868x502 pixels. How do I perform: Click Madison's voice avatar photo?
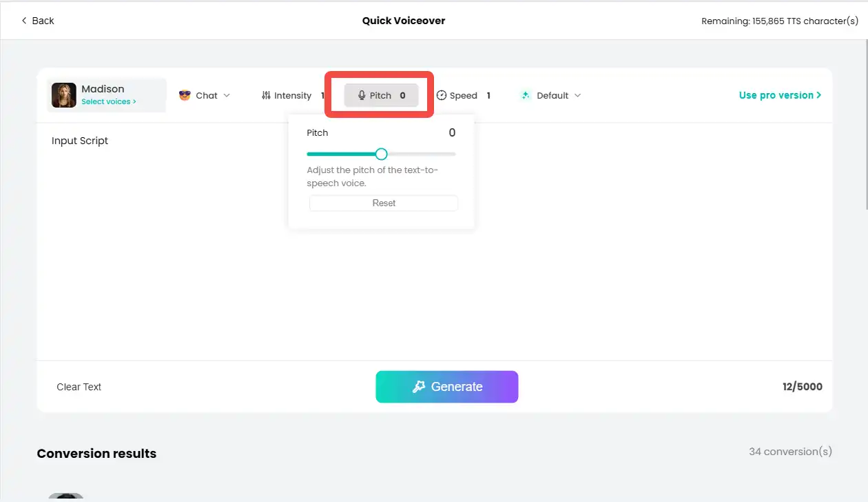point(64,95)
